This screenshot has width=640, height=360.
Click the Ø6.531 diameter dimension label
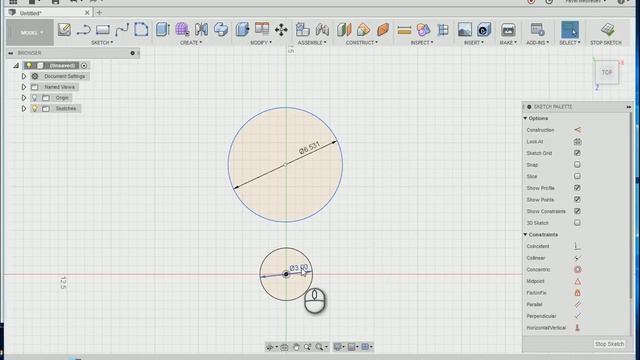tap(309, 147)
